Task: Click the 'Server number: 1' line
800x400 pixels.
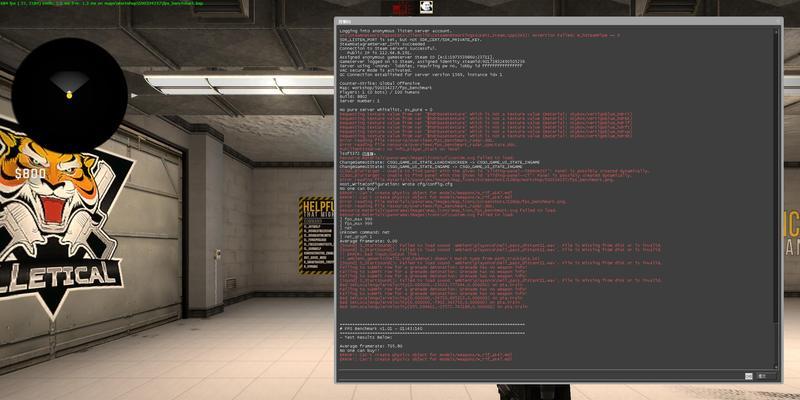Action: point(359,101)
